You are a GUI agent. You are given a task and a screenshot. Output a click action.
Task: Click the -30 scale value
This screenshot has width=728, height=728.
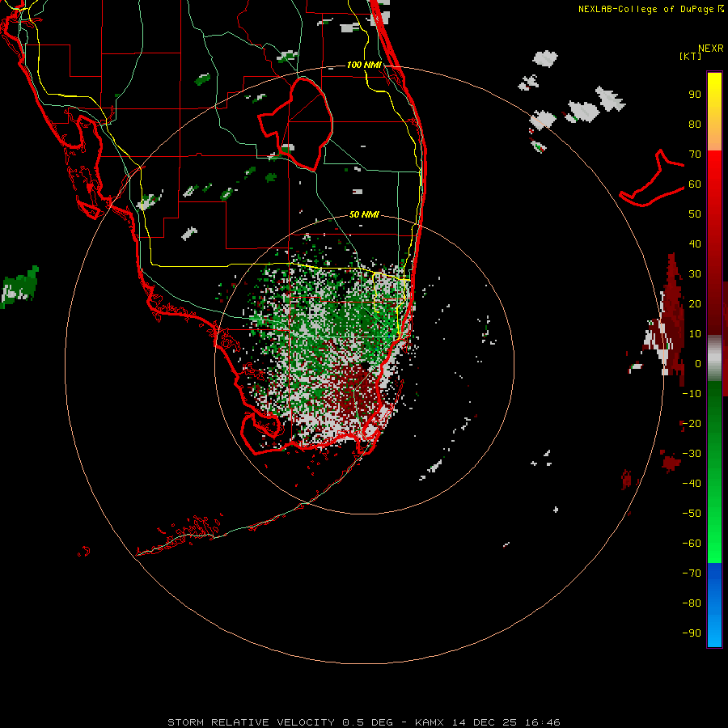tap(692, 454)
